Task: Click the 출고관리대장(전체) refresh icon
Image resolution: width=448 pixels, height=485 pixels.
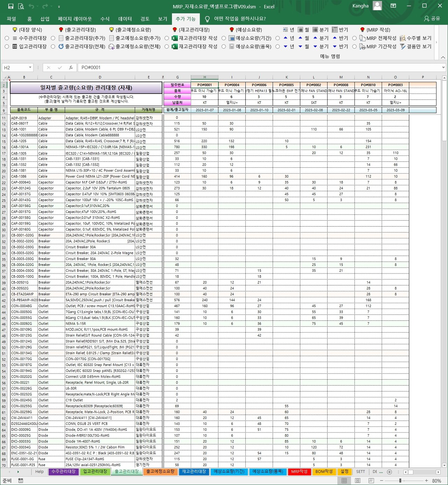Action: pos(61,46)
